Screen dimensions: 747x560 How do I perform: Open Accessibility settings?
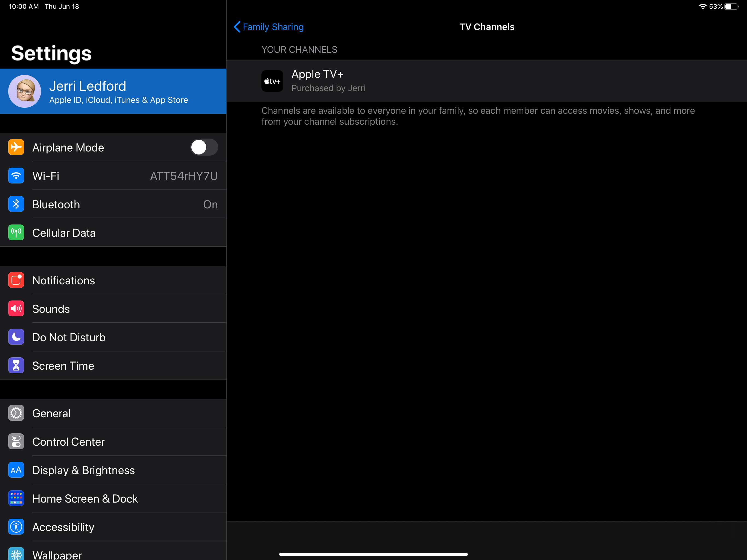point(113,527)
